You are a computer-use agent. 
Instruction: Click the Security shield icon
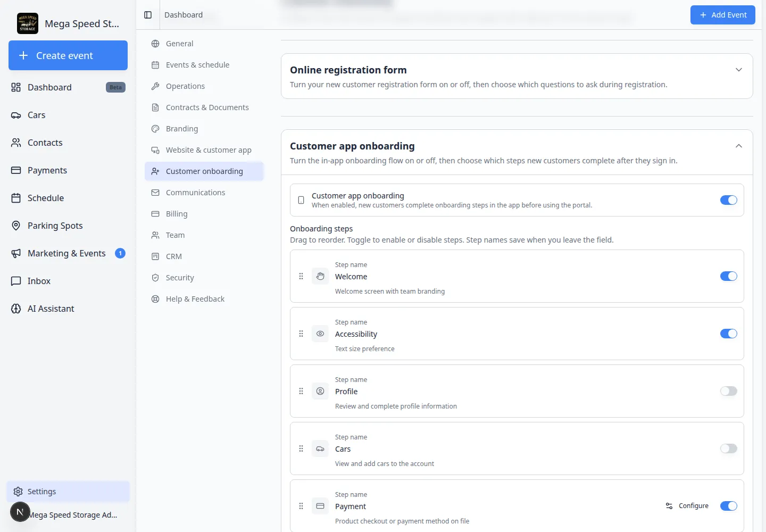point(155,278)
